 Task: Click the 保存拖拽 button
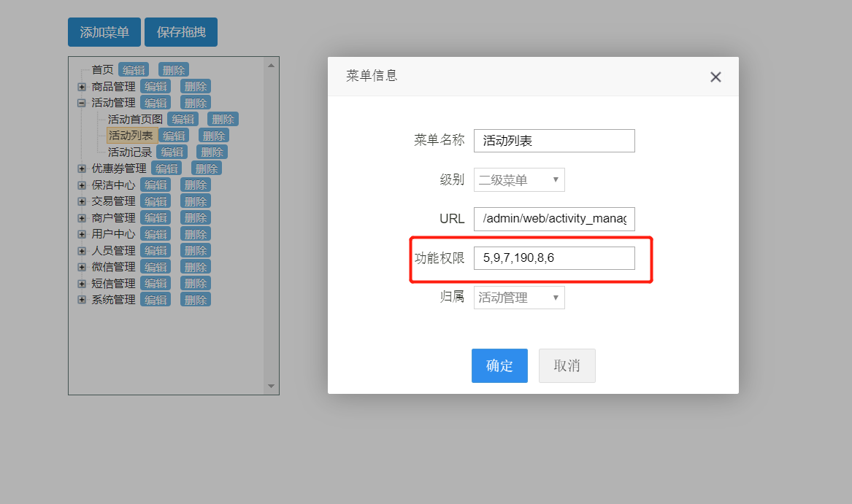pos(180,31)
